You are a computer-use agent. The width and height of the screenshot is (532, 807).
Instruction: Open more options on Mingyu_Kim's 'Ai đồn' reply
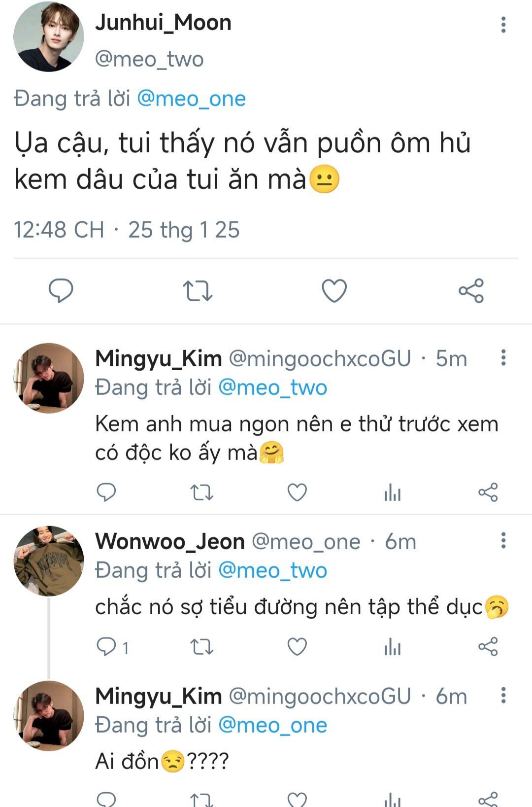click(x=503, y=696)
